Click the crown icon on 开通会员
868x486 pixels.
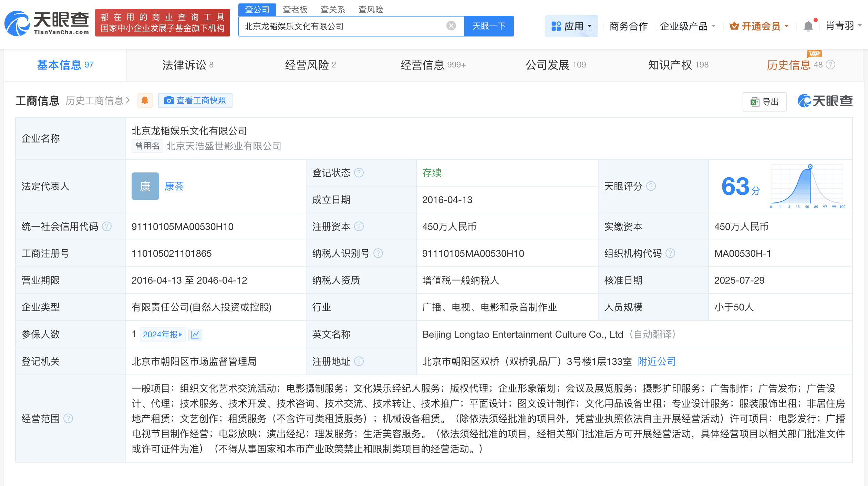[734, 25]
